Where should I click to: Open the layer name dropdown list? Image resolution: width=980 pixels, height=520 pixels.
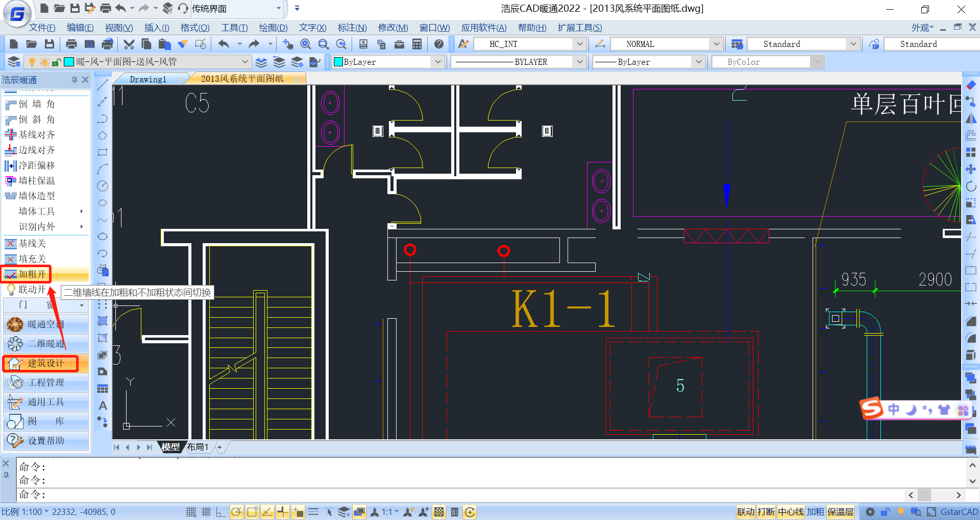coord(244,62)
